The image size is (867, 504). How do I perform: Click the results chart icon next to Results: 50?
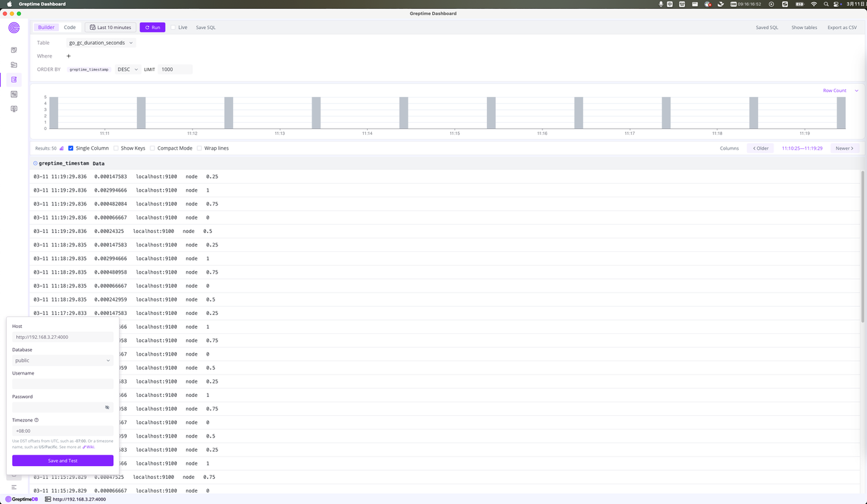(60, 148)
